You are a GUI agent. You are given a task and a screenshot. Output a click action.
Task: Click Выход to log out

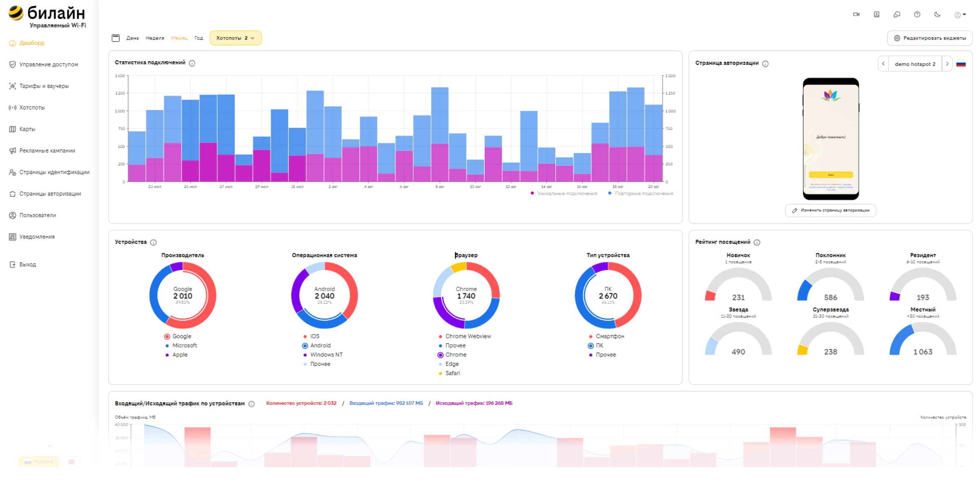pos(22,265)
